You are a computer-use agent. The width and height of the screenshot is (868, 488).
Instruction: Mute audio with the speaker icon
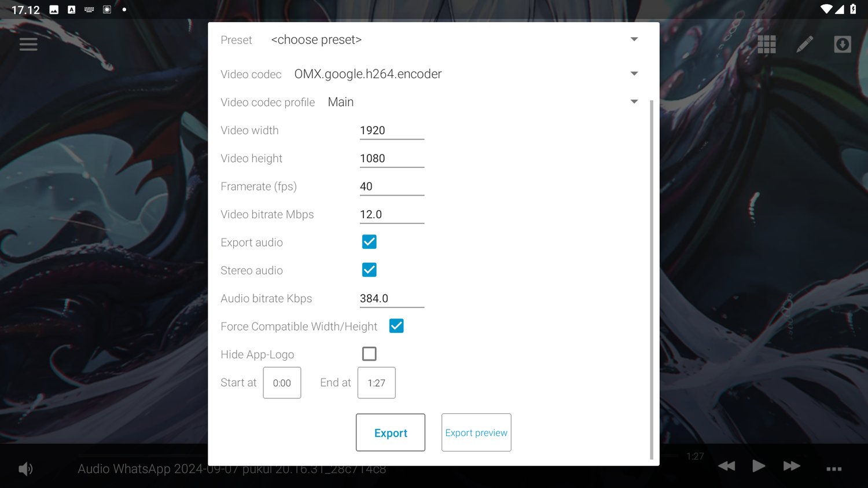coord(25,468)
